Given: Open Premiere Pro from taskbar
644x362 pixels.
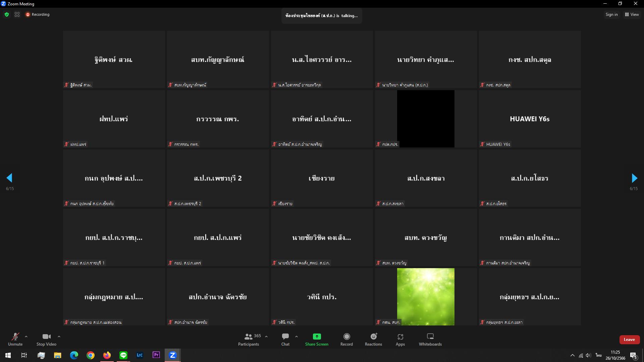Looking at the screenshot, I should click(x=156, y=355).
